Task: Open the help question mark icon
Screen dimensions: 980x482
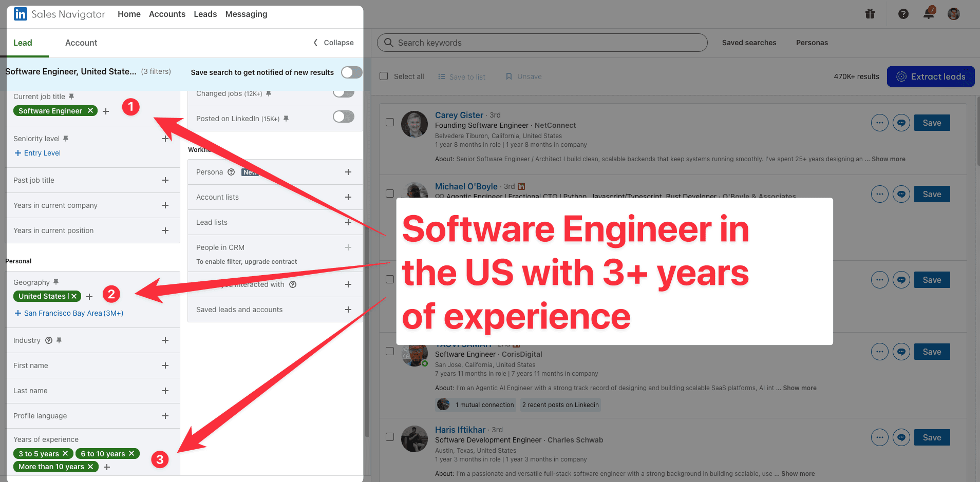Action: (x=903, y=14)
